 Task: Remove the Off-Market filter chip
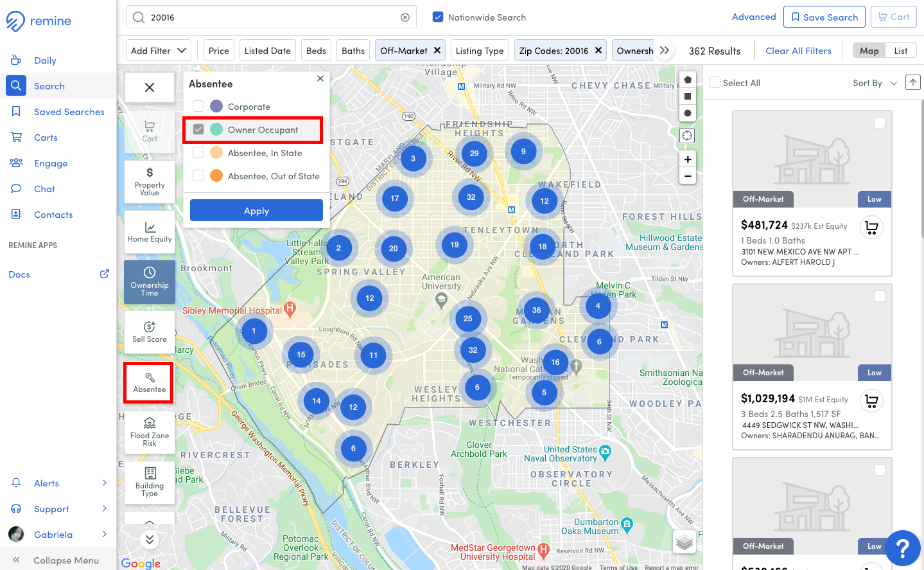tap(437, 50)
